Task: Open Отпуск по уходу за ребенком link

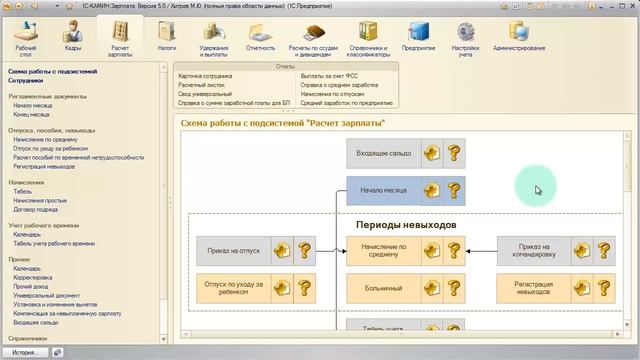Action: click(x=51, y=149)
